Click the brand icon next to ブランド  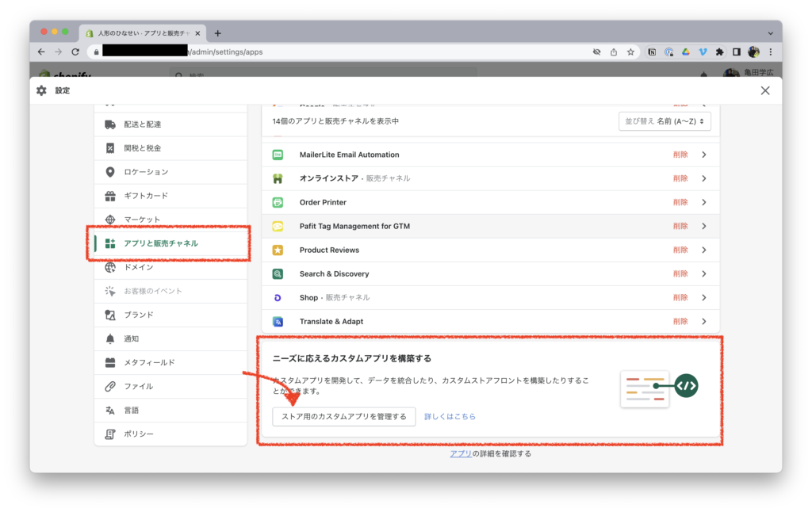110,315
